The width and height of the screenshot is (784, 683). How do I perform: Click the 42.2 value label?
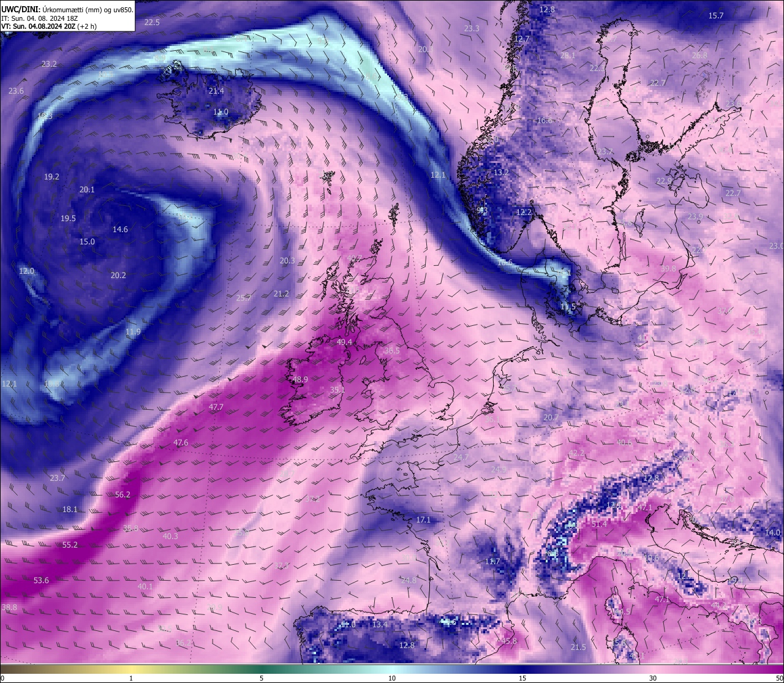(576, 453)
